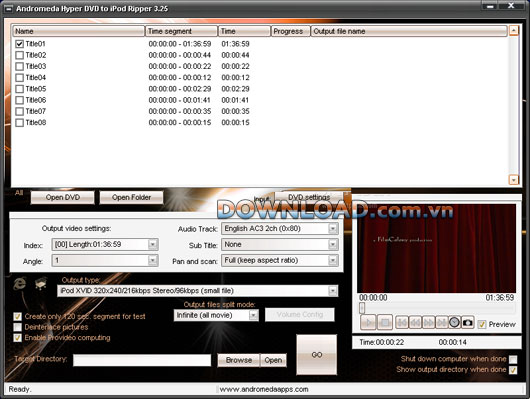Select All titles label

click(19, 193)
